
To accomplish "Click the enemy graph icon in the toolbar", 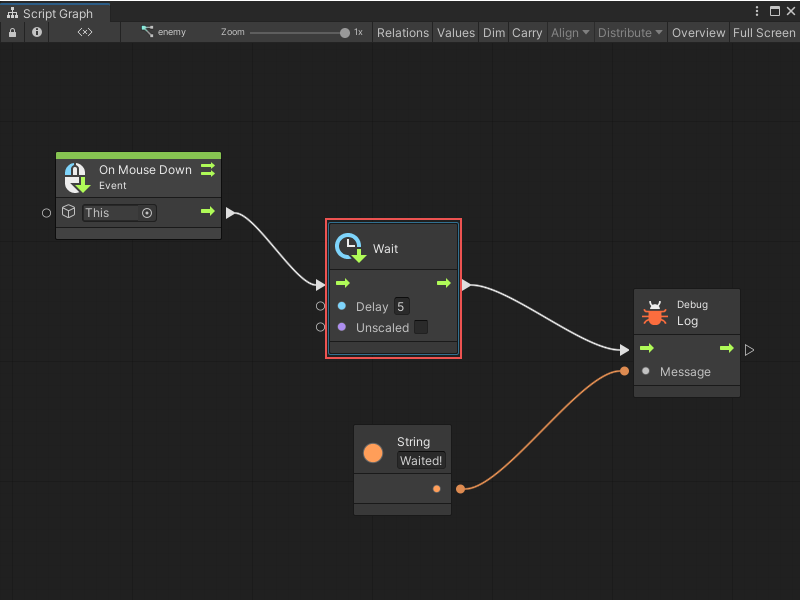I will coord(149,32).
